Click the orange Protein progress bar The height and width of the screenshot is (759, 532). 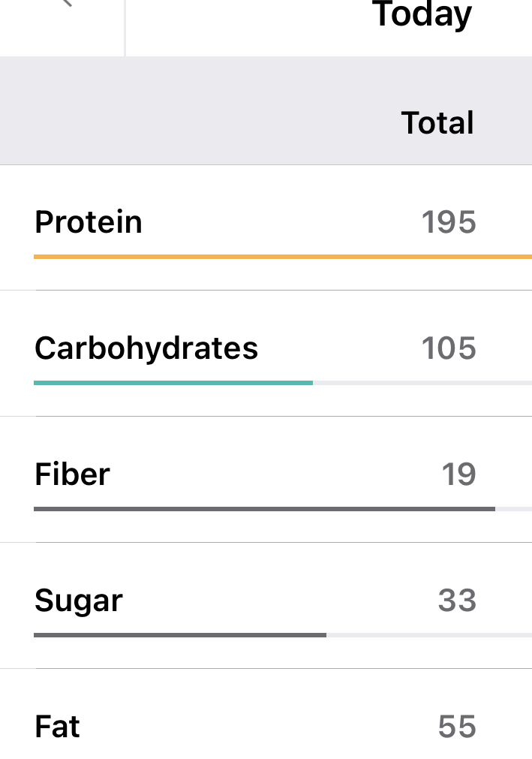coord(282,257)
